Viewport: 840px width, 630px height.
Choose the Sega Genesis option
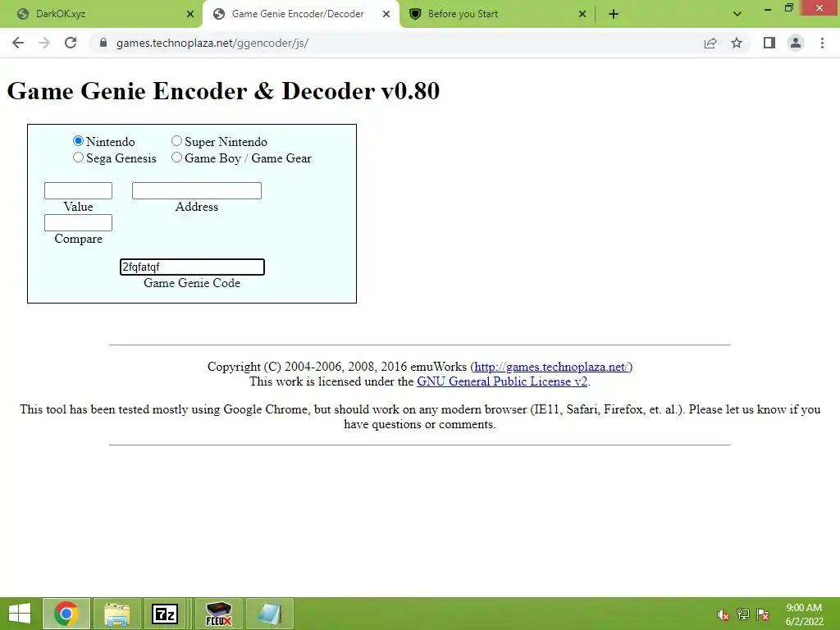(x=78, y=157)
